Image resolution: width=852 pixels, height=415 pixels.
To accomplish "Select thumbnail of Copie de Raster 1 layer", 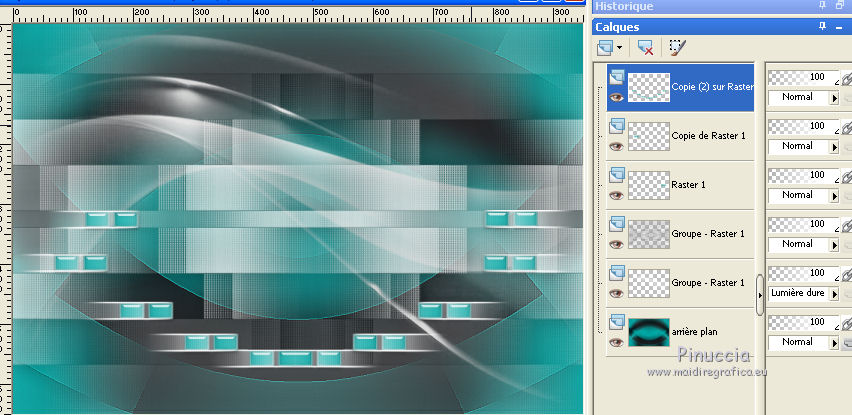I will pos(649,136).
